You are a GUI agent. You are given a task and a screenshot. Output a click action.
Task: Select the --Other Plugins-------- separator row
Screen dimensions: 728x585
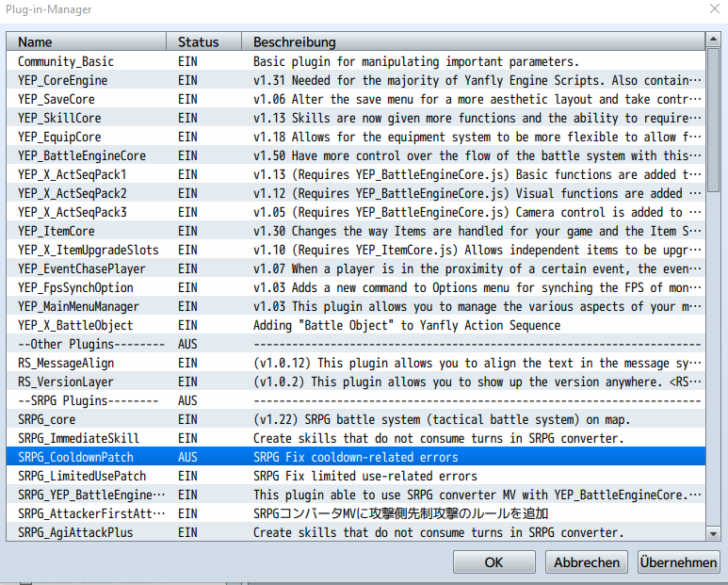(x=356, y=344)
